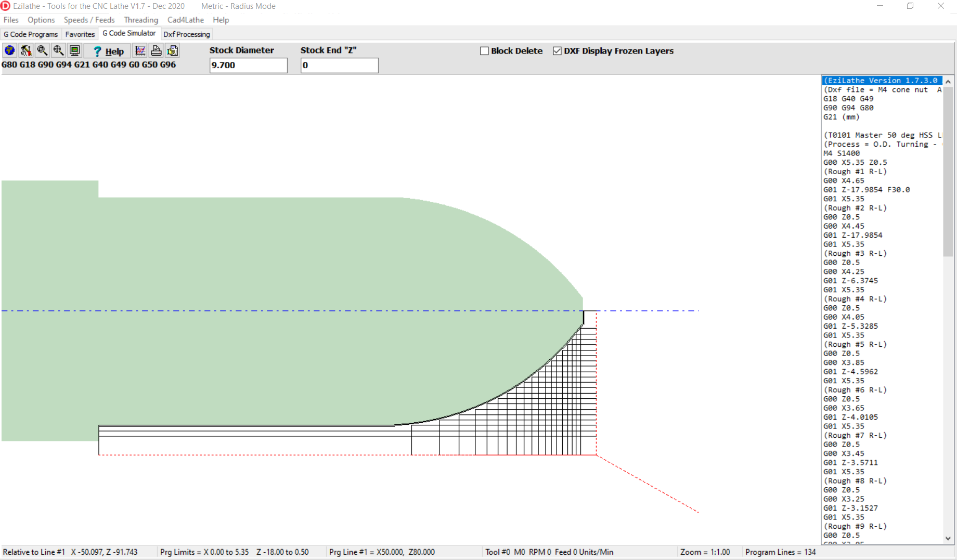This screenshot has width=957, height=560.
Task: Click the Relative to Line #1 status entry
Action: (x=70, y=552)
